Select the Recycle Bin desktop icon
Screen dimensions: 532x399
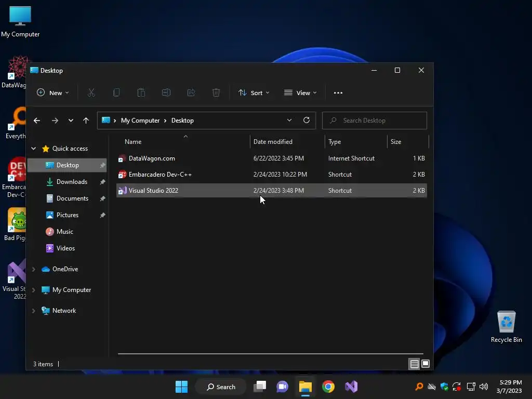506,327
